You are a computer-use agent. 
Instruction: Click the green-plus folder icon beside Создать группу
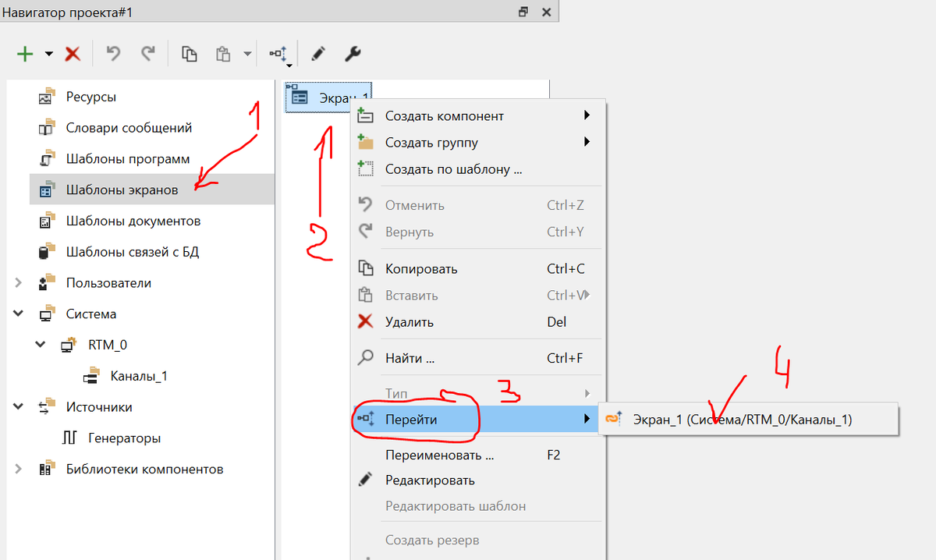[x=365, y=142]
